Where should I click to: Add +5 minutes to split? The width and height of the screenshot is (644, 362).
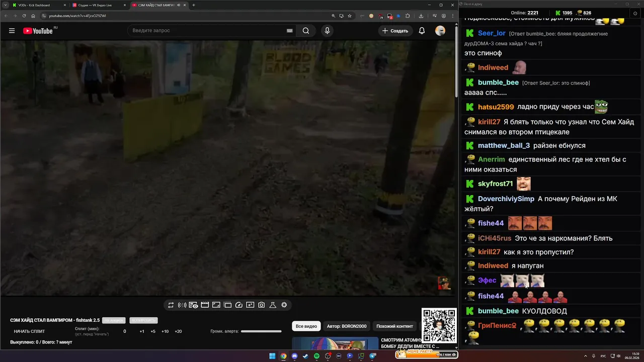coord(153,331)
